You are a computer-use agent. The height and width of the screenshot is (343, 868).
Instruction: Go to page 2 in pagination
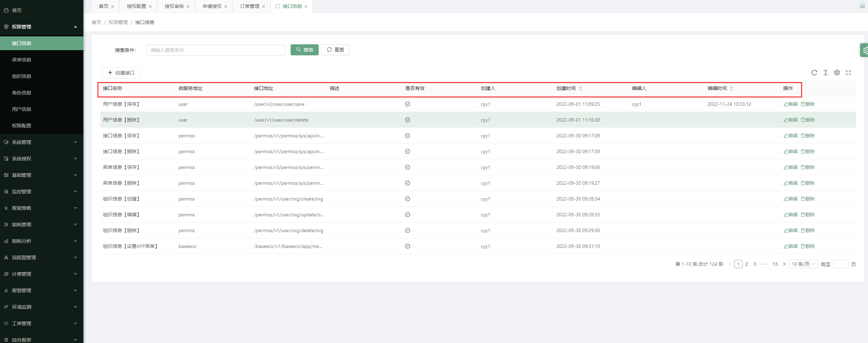click(747, 264)
